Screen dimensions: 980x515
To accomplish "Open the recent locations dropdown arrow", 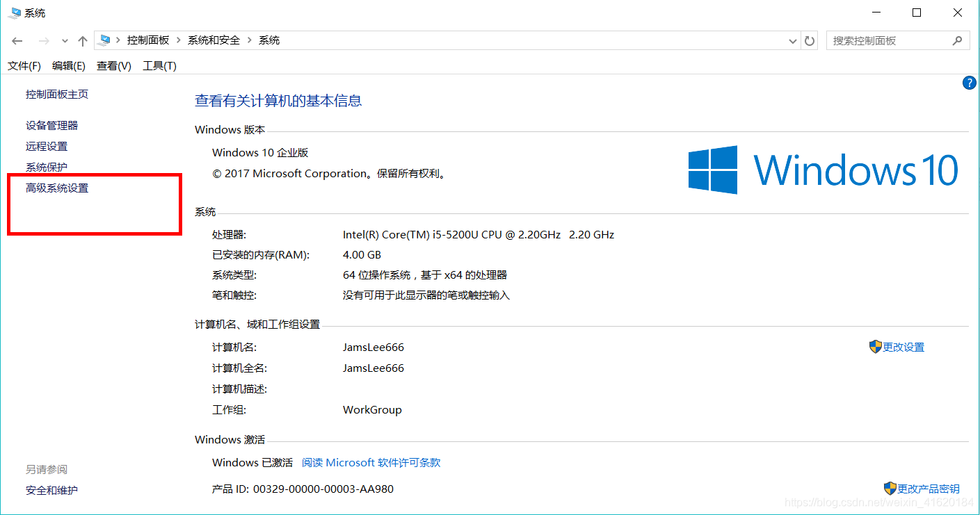I will (x=65, y=41).
